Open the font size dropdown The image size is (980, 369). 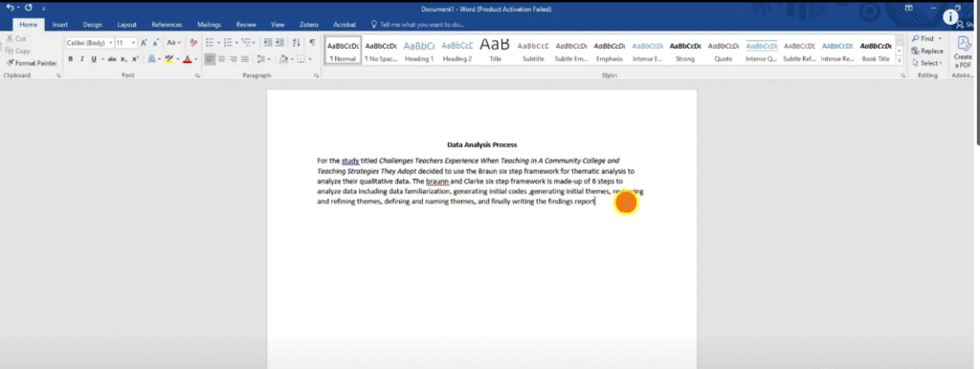click(134, 43)
